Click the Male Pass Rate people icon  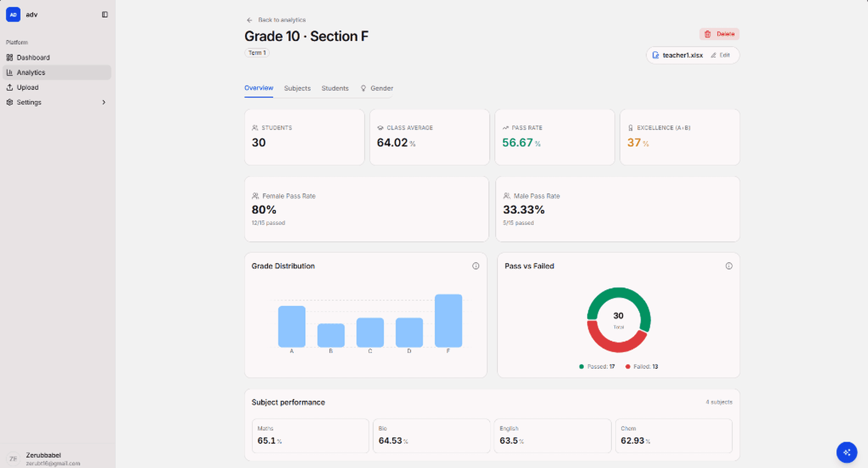pos(507,196)
